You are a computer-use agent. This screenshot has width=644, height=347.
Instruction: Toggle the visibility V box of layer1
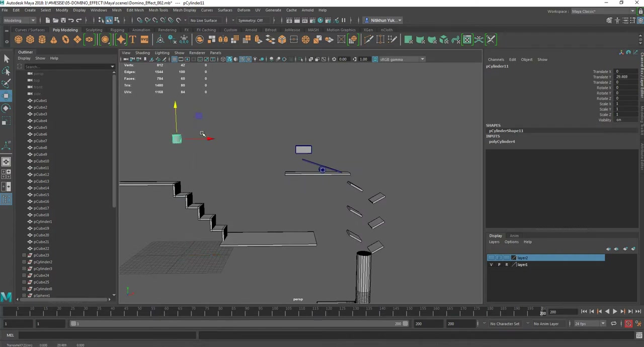(491, 265)
